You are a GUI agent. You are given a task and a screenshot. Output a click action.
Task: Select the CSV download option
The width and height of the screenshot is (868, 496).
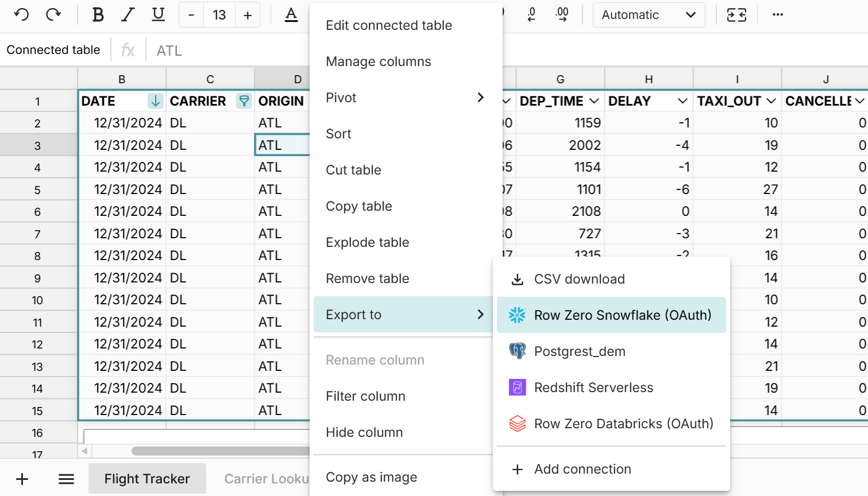tap(580, 279)
